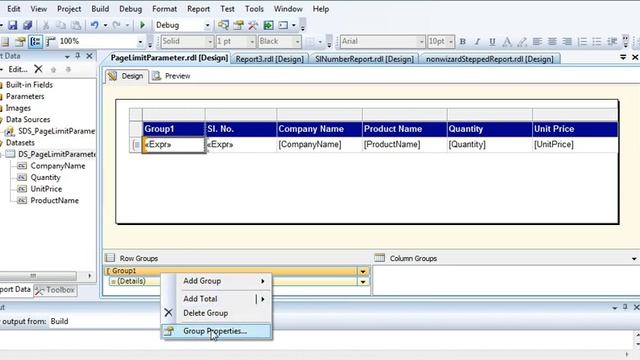Open the 10pt font size dropdown
Screen dimensions: 640x360
coord(451,41)
